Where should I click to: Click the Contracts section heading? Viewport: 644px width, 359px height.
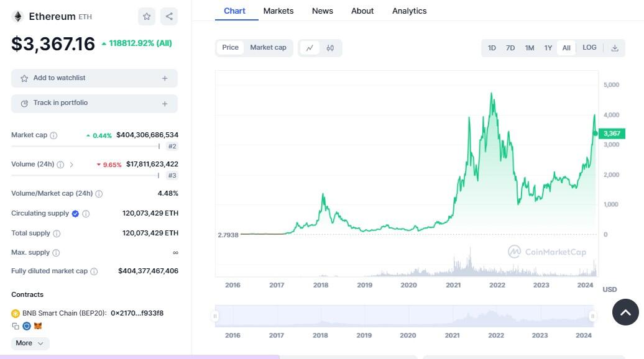coord(27,294)
